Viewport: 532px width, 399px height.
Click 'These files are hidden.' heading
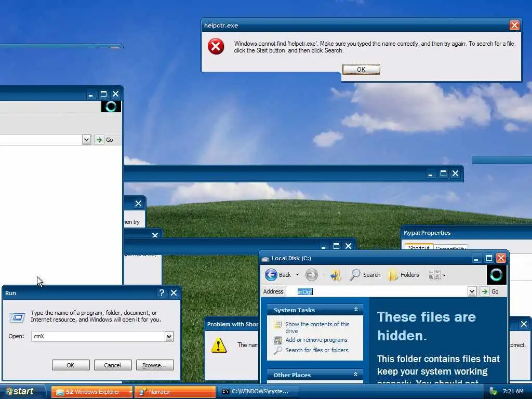click(427, 326)
